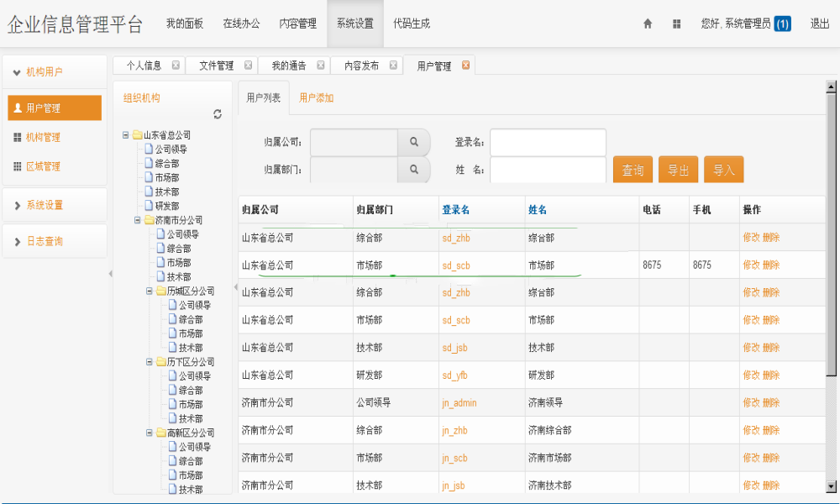
Task: Open the jn_admin user link
Action: pyautogui.click(x=459, y=402)
